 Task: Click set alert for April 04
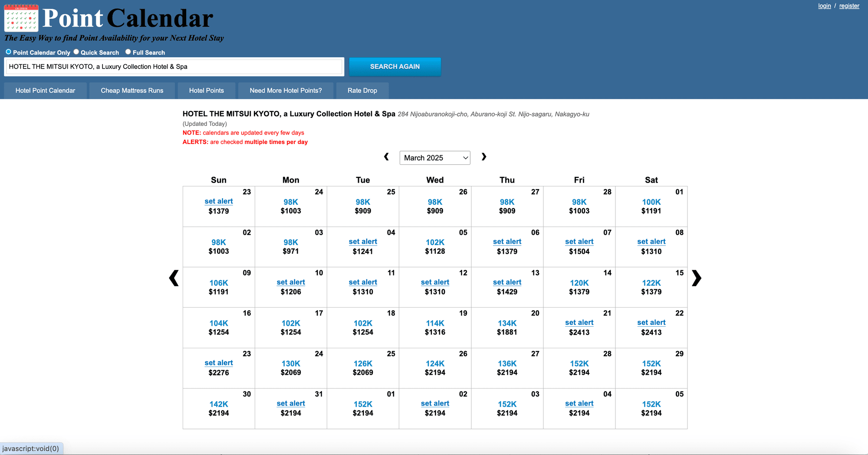pyautogui.click(x=579, y=403)
